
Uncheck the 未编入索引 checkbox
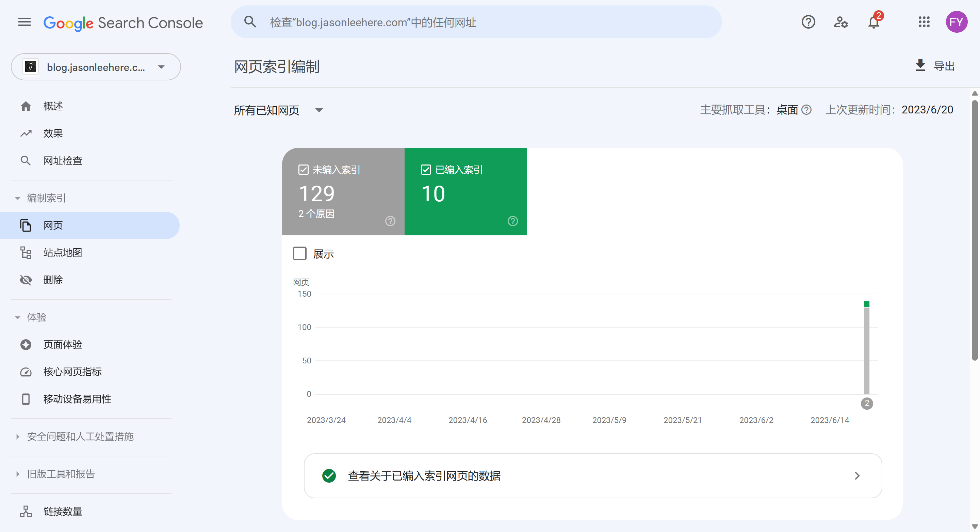303,170
